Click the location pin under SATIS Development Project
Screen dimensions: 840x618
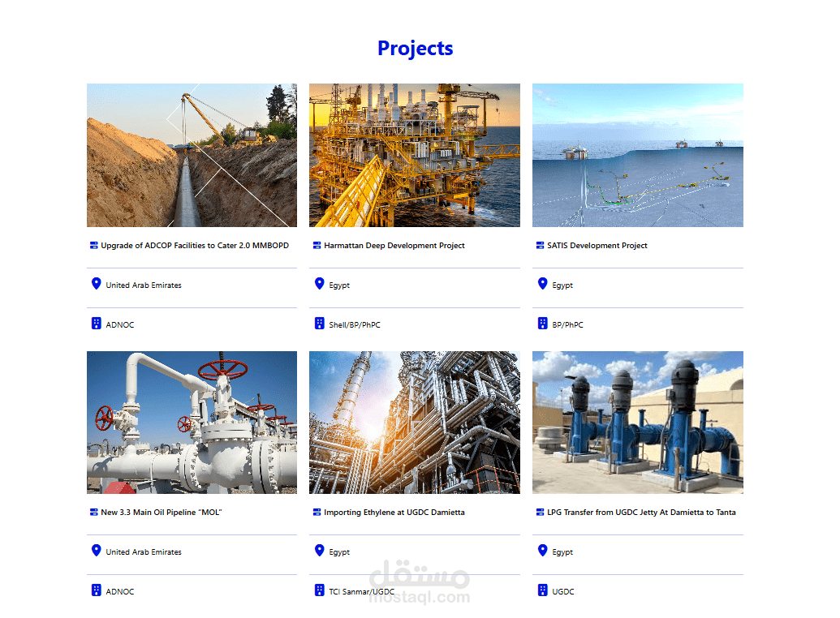[x=543, y=283]
